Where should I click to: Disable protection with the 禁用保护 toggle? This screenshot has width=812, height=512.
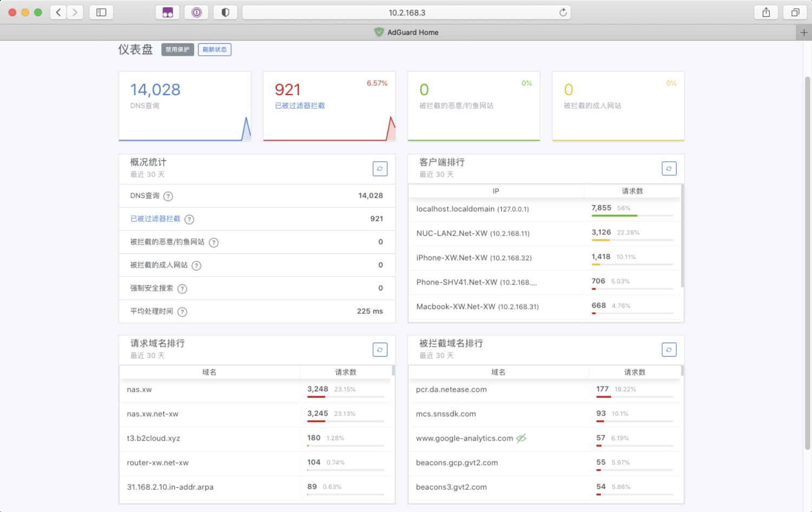tap(177, 49)
